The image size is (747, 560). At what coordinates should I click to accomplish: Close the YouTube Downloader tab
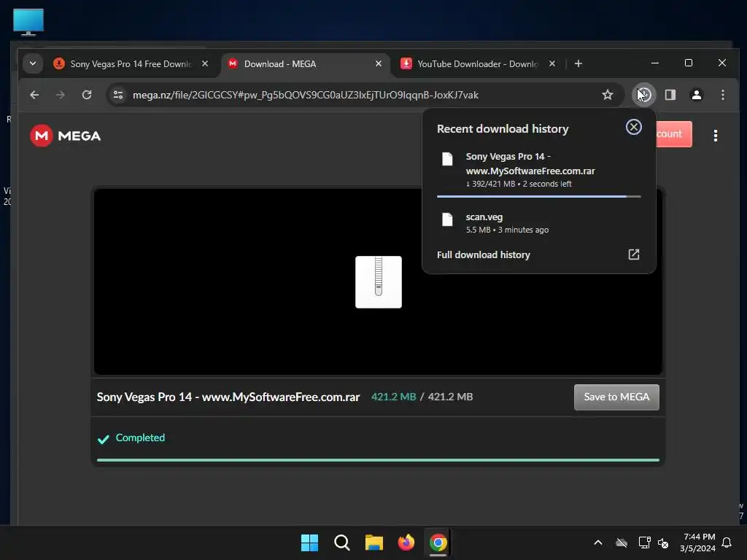552,64
